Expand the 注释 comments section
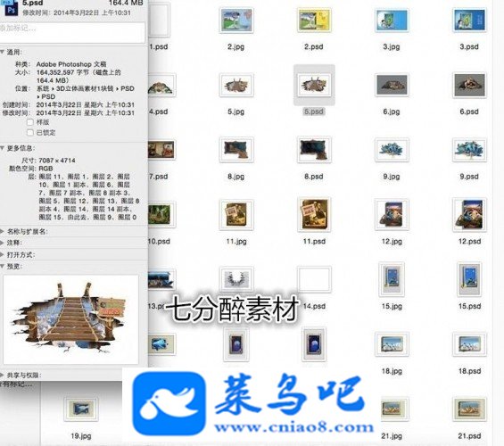This screenshot has height=446, width=504. click(x=3, y=243)
